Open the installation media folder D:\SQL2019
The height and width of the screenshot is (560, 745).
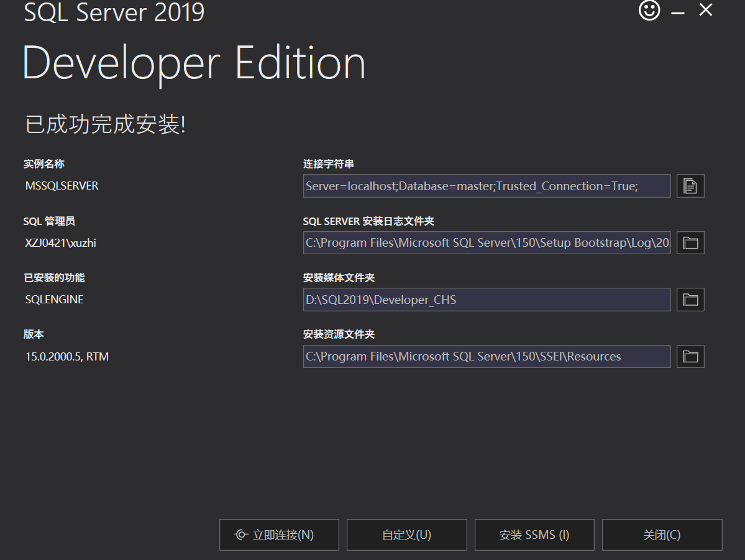pos(690,299)
